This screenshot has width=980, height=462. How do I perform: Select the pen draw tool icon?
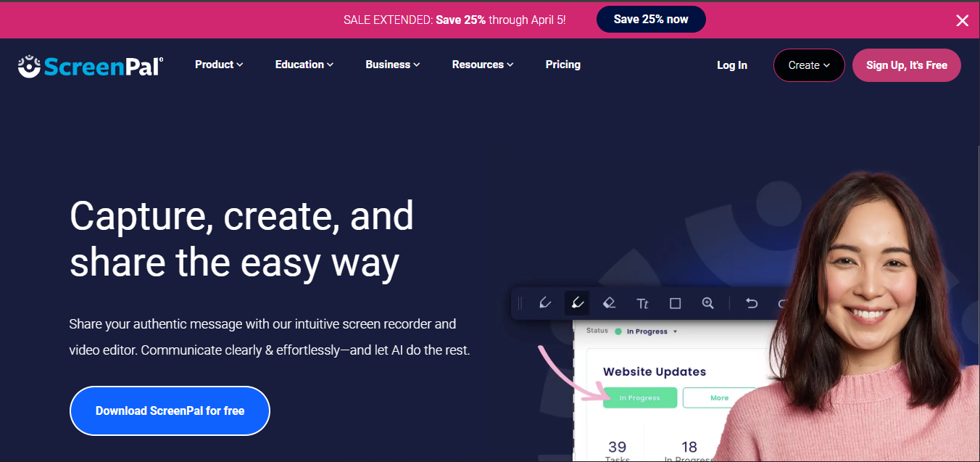point(545,303)
